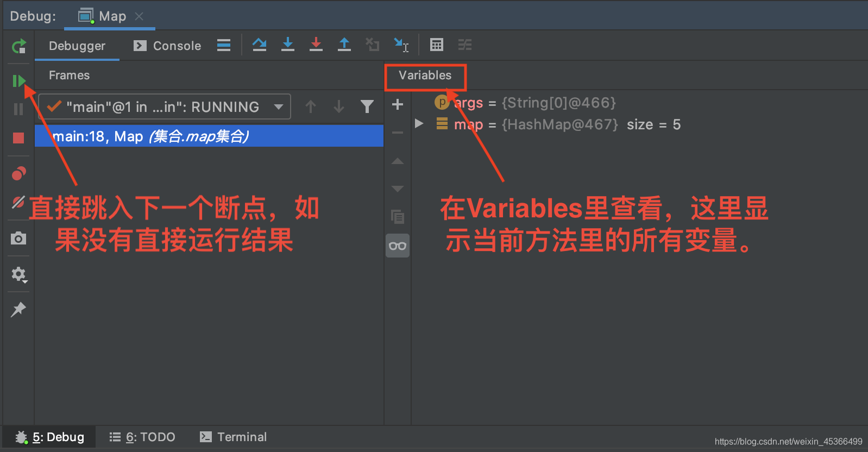
Task: Move watch up with triangle icon
Action: [x=398, y=161]
